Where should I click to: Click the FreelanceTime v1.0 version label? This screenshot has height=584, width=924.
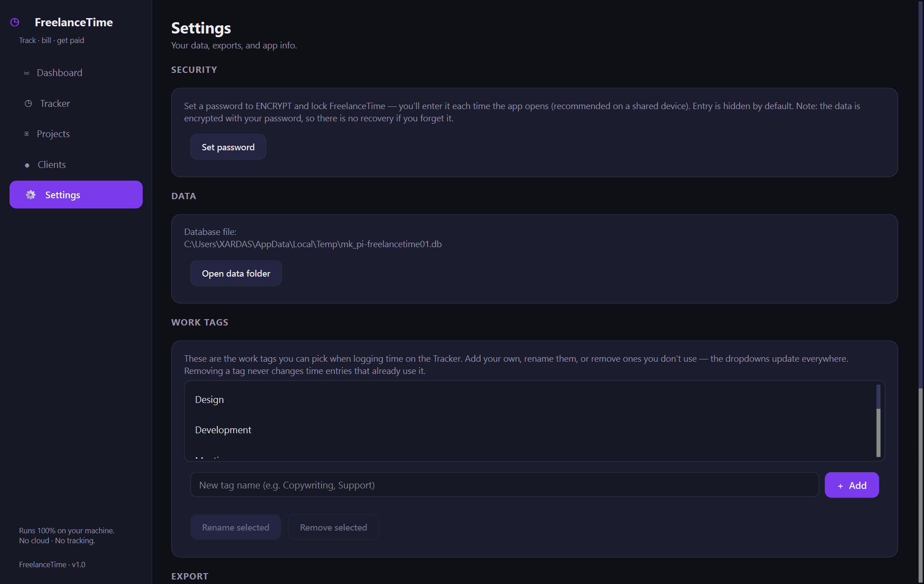coord(52,565)
